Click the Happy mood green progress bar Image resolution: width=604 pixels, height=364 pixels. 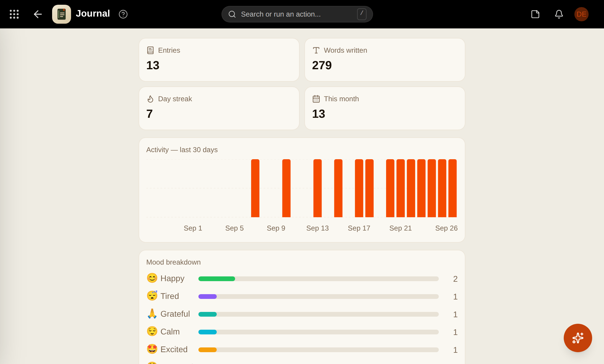[x=217, y=279]
